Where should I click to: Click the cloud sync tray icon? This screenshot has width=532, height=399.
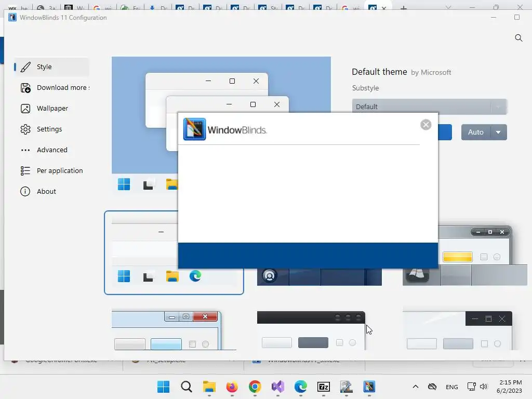(432, 387)
